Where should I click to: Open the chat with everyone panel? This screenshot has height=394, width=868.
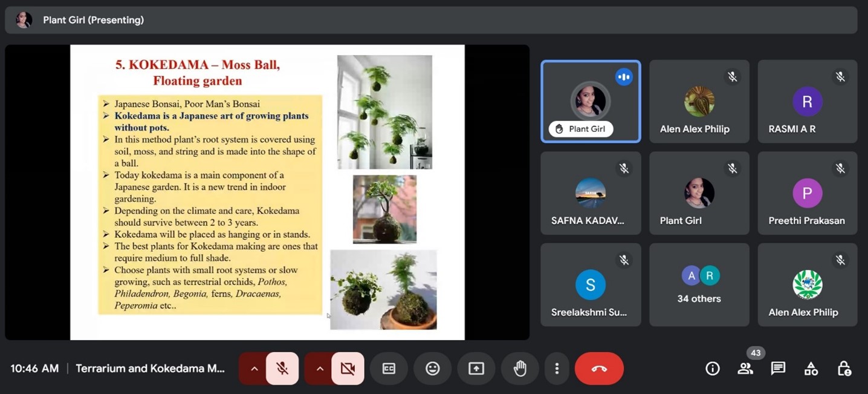778,369
